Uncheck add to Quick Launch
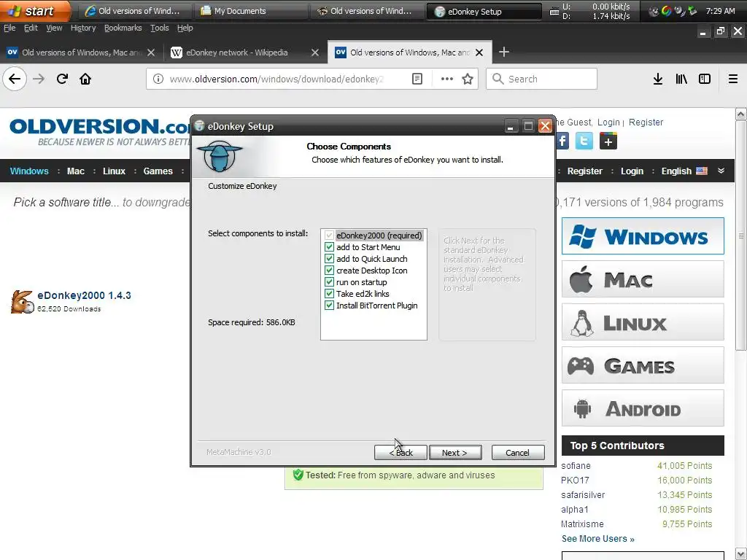Viewport: 747px width, 560px height. tap(329, 259)
